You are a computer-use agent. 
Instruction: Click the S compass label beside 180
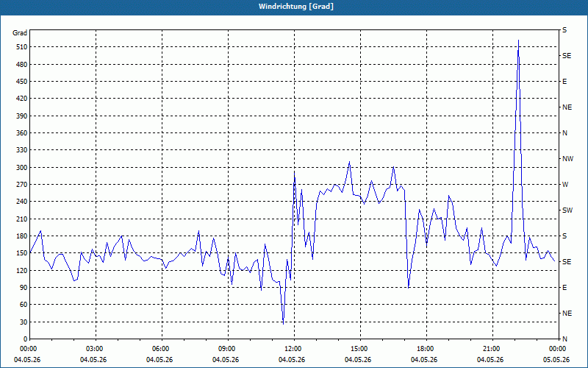tap(564, 236)
